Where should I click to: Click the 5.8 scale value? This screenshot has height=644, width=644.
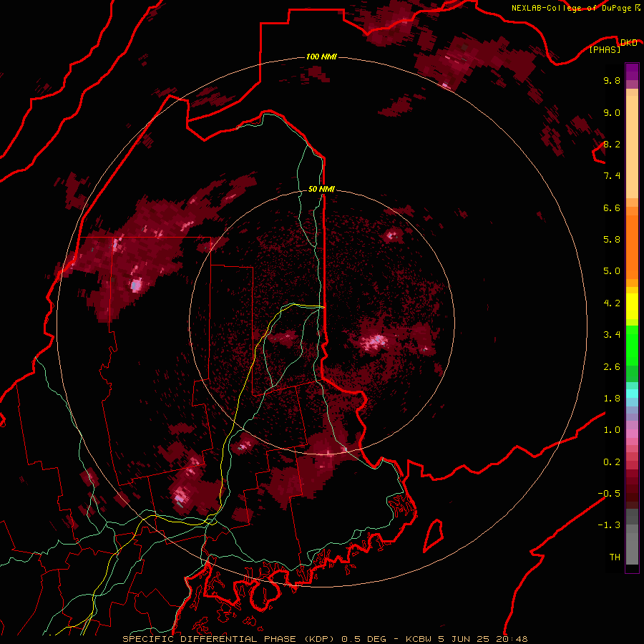[612, 240]
